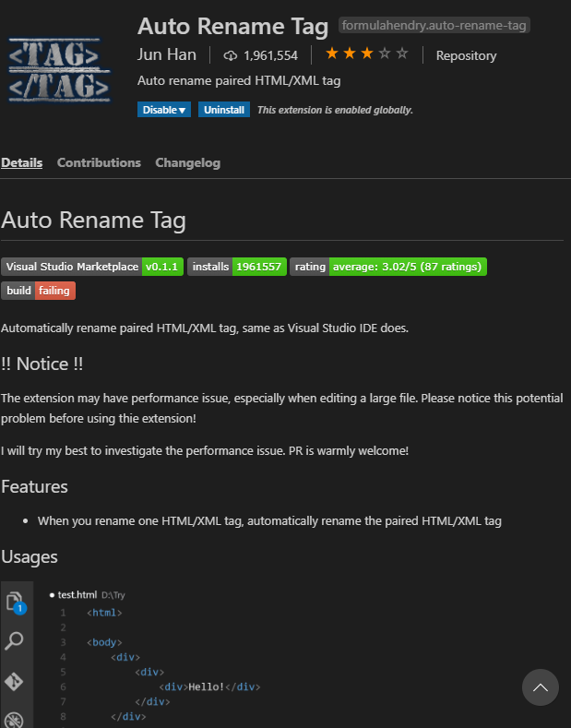Click the Debug icon in usage image
This screenshot has width=571, height=728.
(14, 720)
